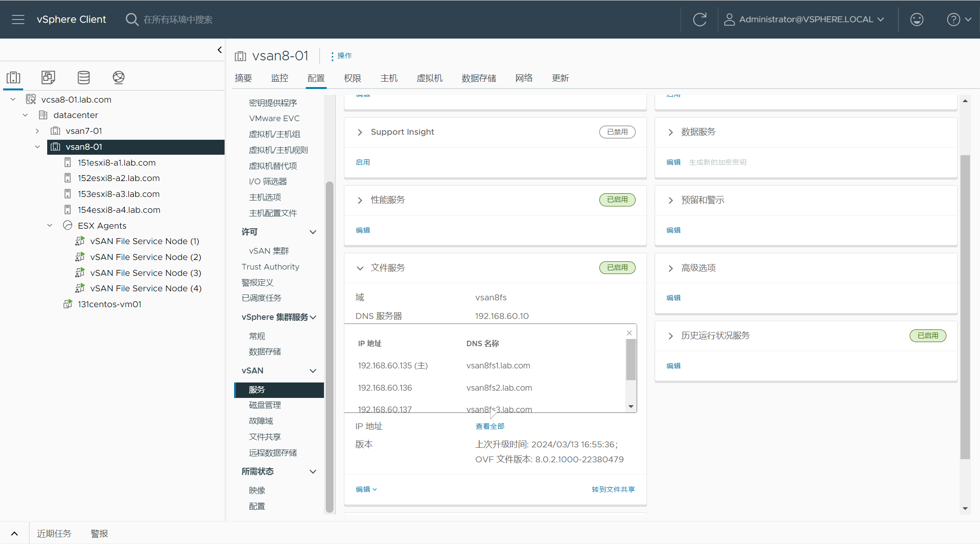Screen dimensions: 980x544
Task: Collapse the ESX Agents tree node
Action: pyautogui.click(x=50, y=225)
